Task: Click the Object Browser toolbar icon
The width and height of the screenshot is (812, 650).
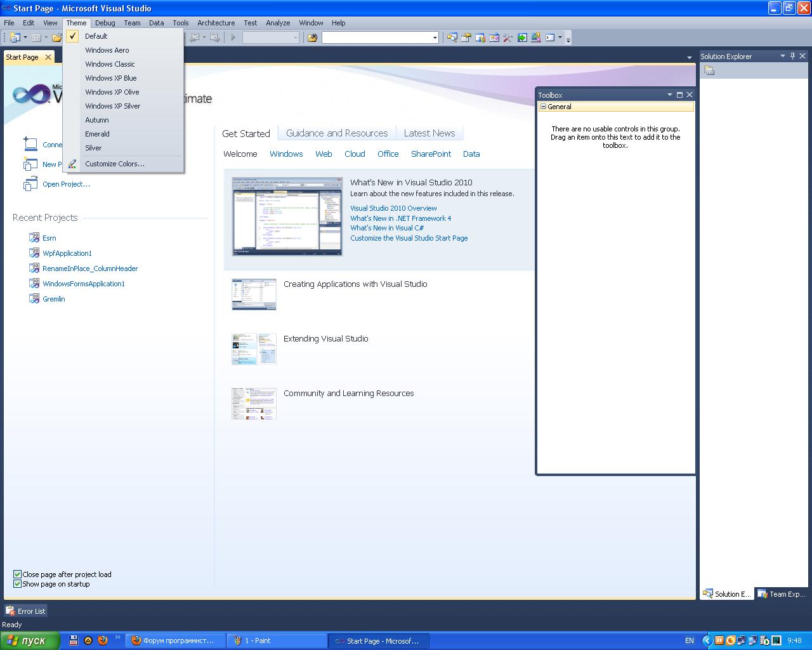Action: (x=494, y=37)
